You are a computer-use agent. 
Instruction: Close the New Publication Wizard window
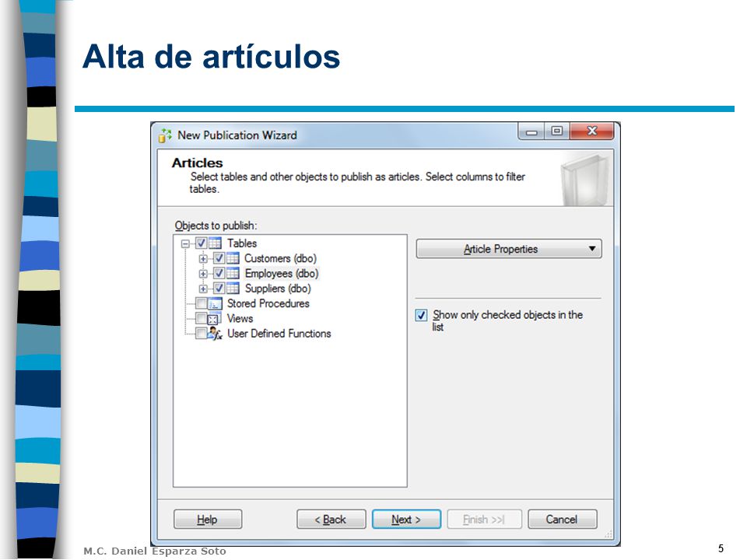click(591, 131)
